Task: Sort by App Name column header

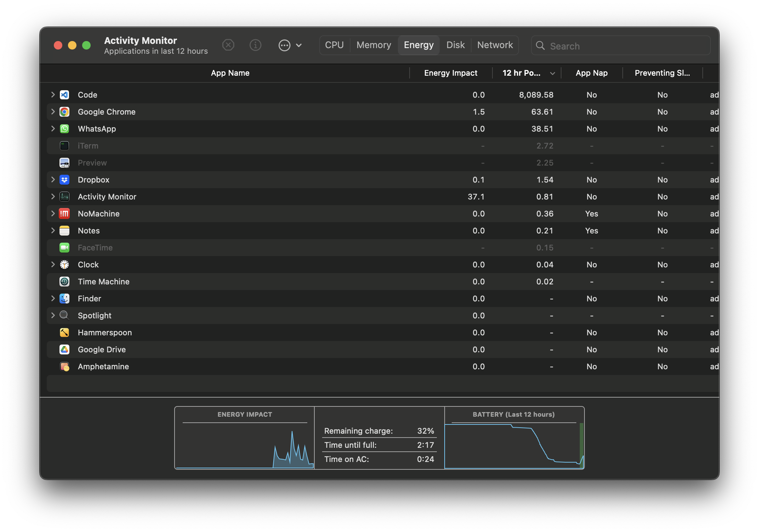Action: 230,73
